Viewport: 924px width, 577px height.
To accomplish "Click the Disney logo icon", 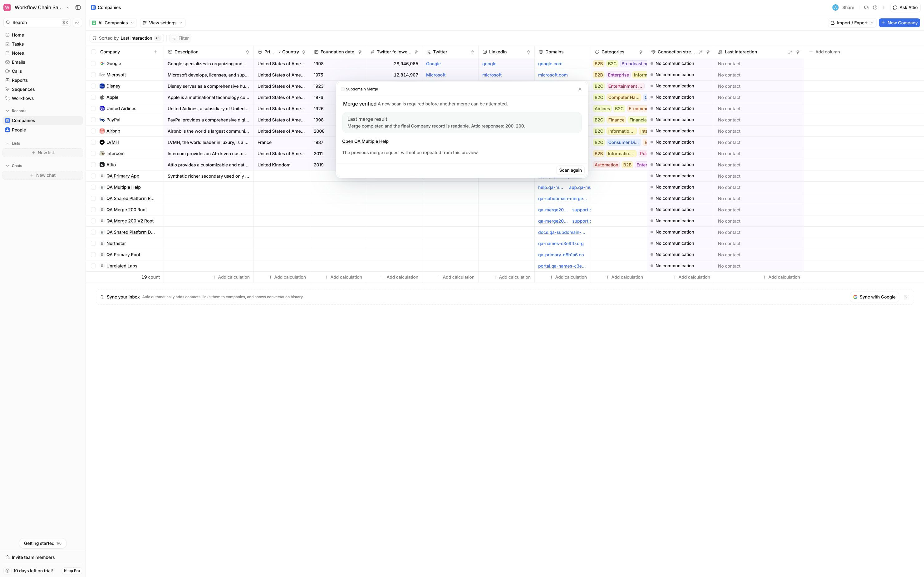I will pos(102,86).
